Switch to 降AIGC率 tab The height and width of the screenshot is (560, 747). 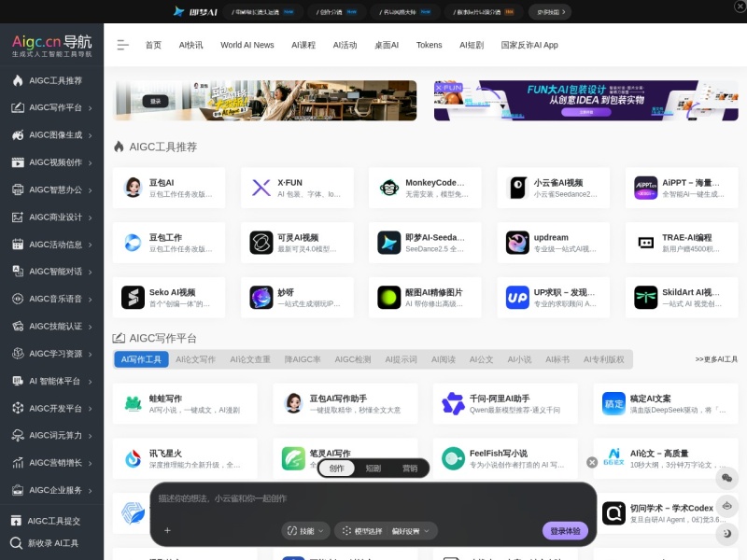(x=302, y=359)
